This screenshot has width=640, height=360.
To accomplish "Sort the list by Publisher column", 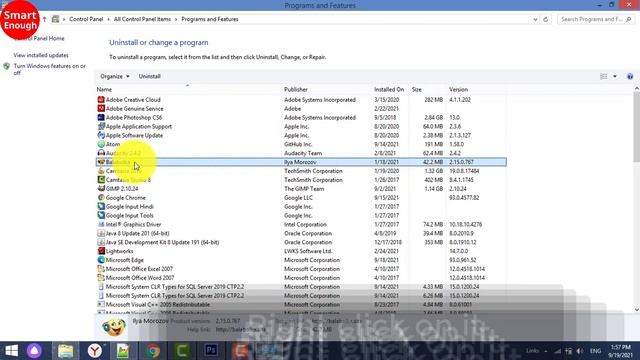I will pyautogui.click(x=296, y=89).
